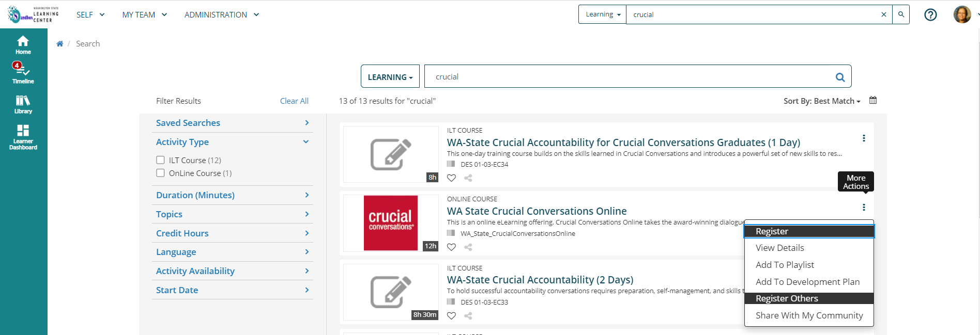This screenshot has height=335, width=980.
Task: Favorite the Crucial Accountability 2 Days course
Action: point(451,316)
